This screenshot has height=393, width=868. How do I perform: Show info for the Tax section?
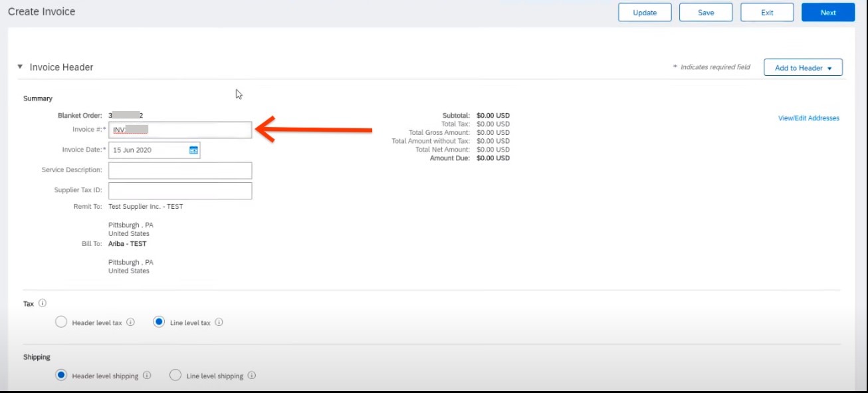pos(43,303)
